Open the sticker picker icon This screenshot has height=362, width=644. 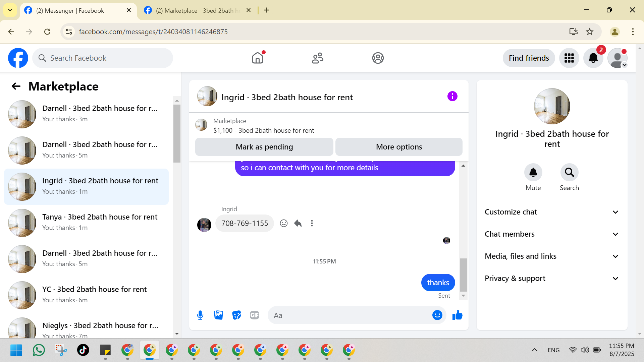click(x=236, y=315)
